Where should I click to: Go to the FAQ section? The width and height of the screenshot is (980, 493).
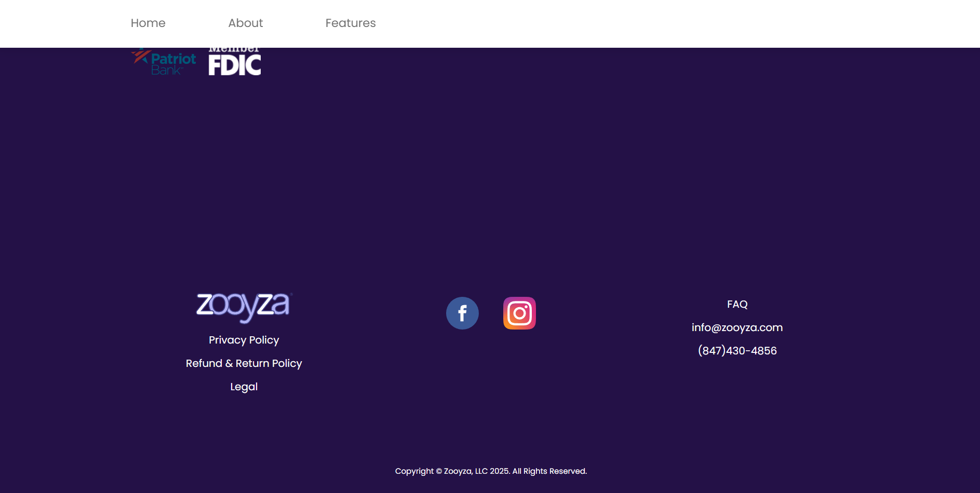737,304
